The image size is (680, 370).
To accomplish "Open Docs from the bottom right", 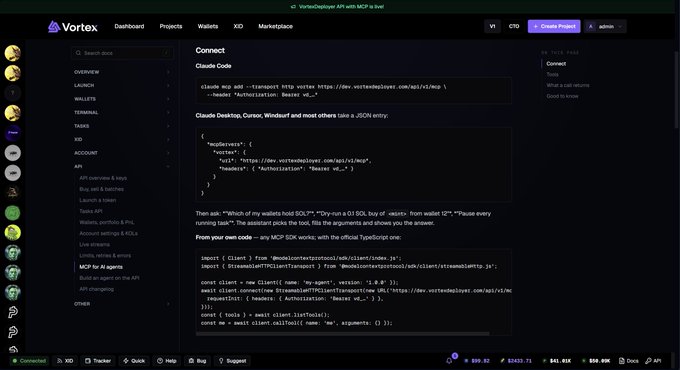I will (628, 361).
